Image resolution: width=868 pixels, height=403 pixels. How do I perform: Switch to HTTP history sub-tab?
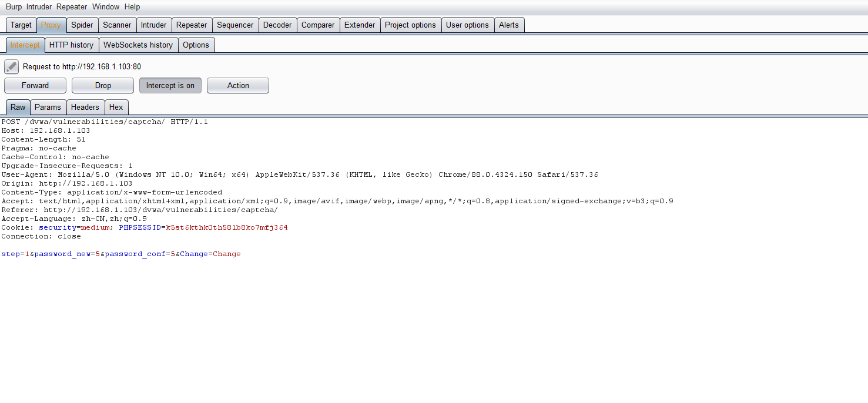click(x=71, y=45)
